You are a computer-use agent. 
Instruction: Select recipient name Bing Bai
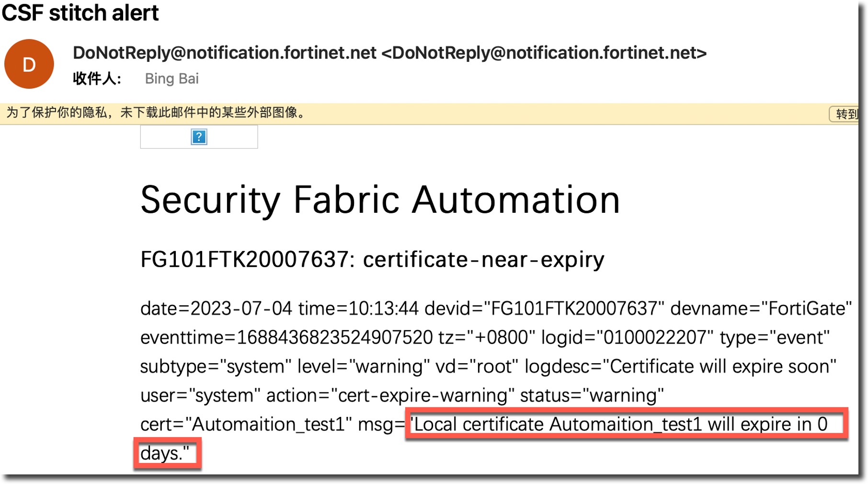171,79
